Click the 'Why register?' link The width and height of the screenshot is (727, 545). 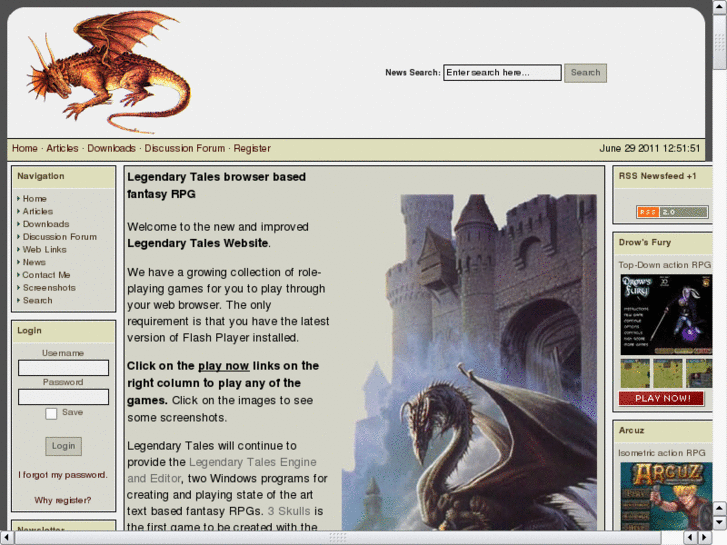pos(63,500)
